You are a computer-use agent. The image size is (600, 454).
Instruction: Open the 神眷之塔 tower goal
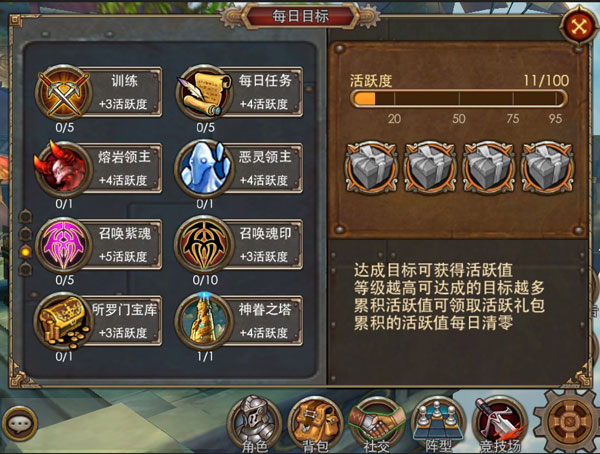pos(240,321)
